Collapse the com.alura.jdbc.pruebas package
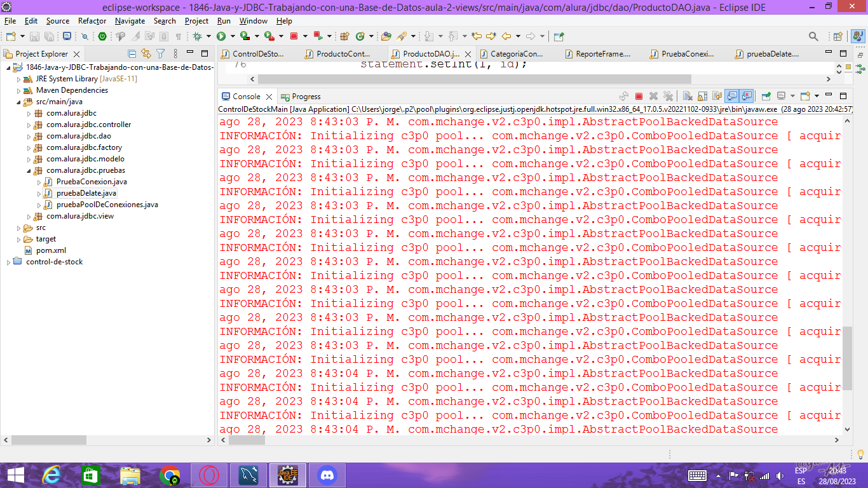Image resolution: width=868 pixels, height=488 pixels. point(29,170)
